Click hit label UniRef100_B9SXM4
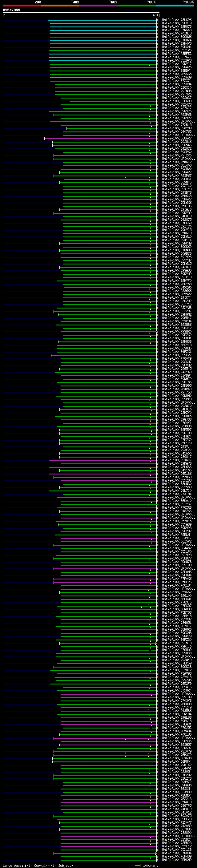This screenshot has width=197, height=868. pyautogui.click(x=177, y=84)
